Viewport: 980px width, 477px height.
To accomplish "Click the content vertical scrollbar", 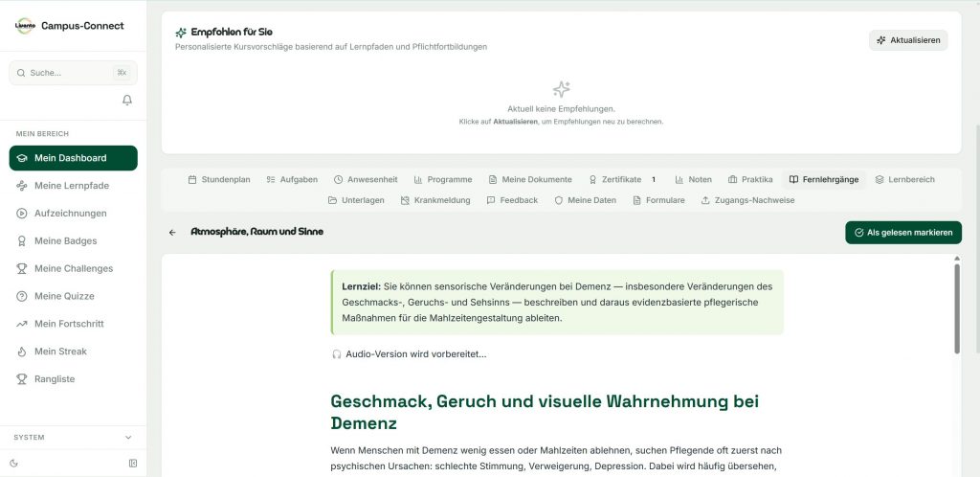I will click(957, 307).
